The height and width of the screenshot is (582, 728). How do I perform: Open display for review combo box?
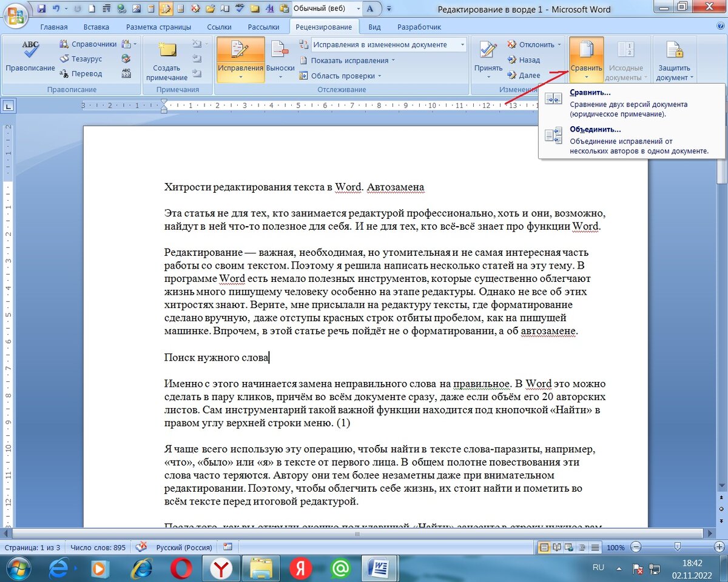(389, 44)
